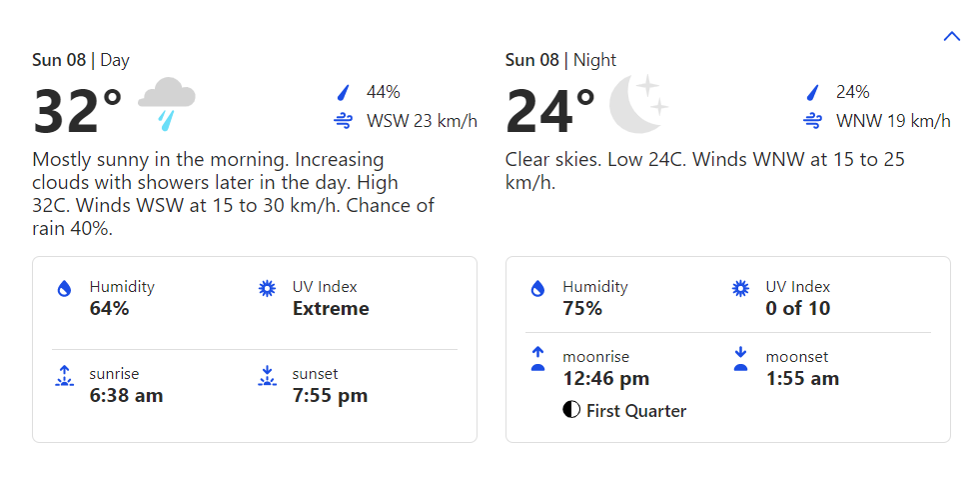The height and width of the screenshot is (480, 980).
Task: Click the night precipitation raindrop icon
Action: [813, 93]
